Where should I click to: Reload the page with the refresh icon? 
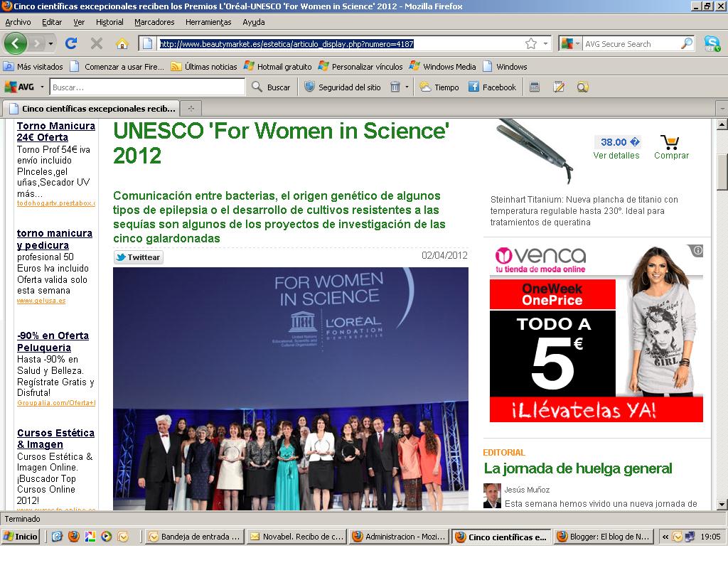71,43
